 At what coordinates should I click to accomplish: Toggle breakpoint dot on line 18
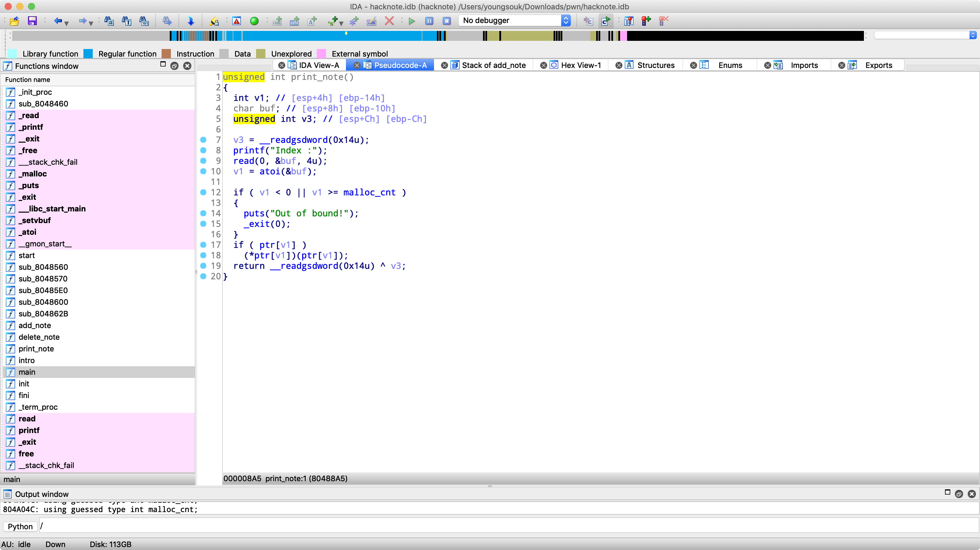(x=203, y=255)
